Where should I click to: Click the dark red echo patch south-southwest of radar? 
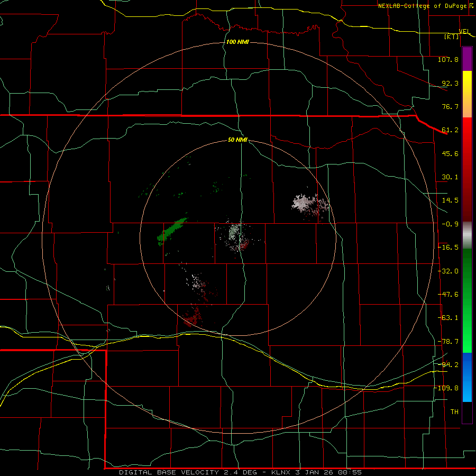tap(193, 317)
